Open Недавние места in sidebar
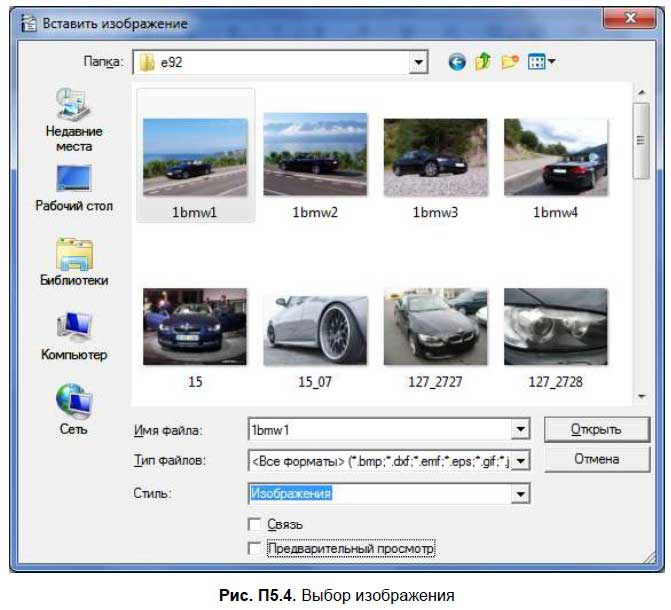 [74, 120]
